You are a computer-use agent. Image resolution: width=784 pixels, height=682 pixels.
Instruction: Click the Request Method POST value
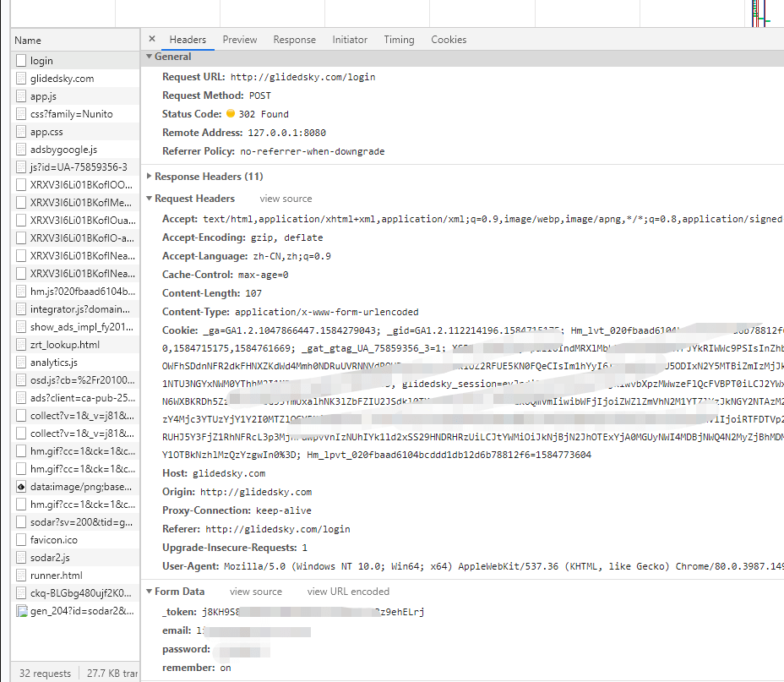coord(260,95)
